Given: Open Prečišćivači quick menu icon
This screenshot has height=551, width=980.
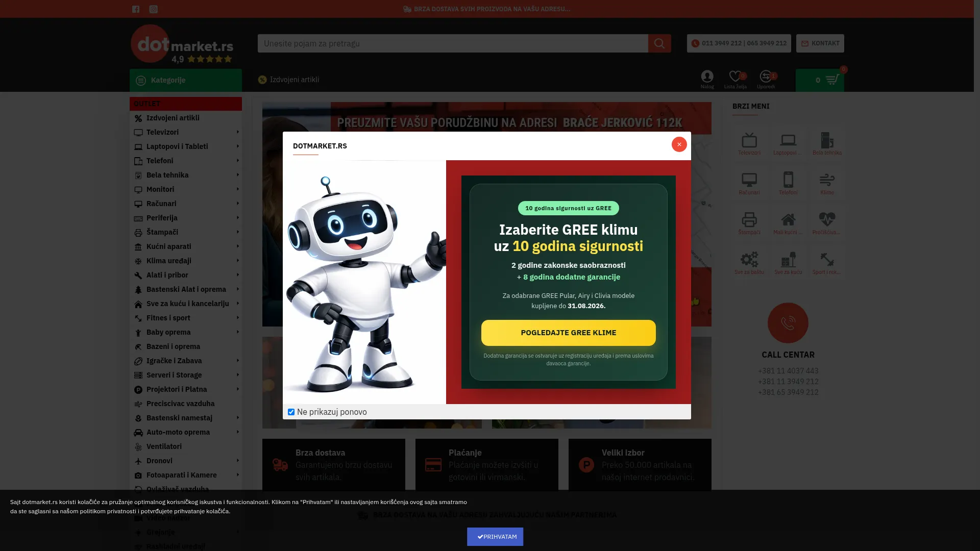Looking at the screenshot, I should pos(827,223).
